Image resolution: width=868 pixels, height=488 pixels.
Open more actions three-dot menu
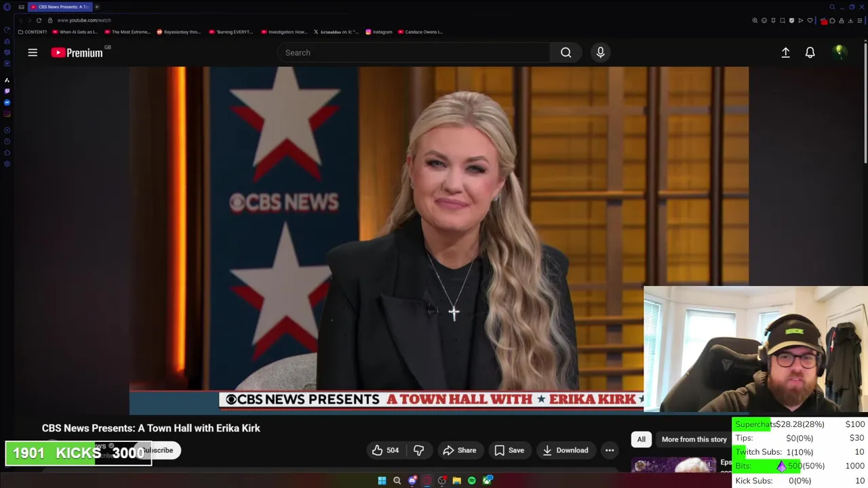(610, 450)
